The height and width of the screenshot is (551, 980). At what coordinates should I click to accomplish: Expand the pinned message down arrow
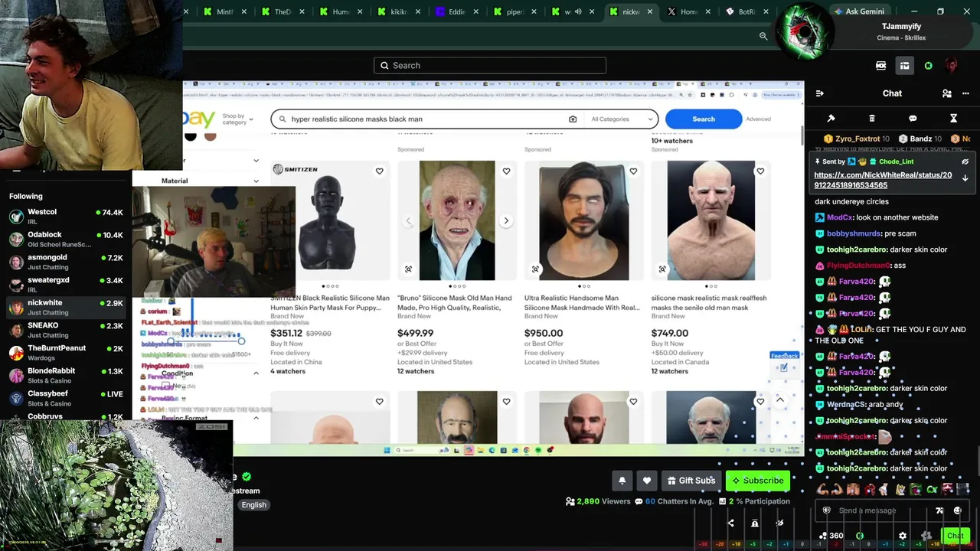click(965, 178)
